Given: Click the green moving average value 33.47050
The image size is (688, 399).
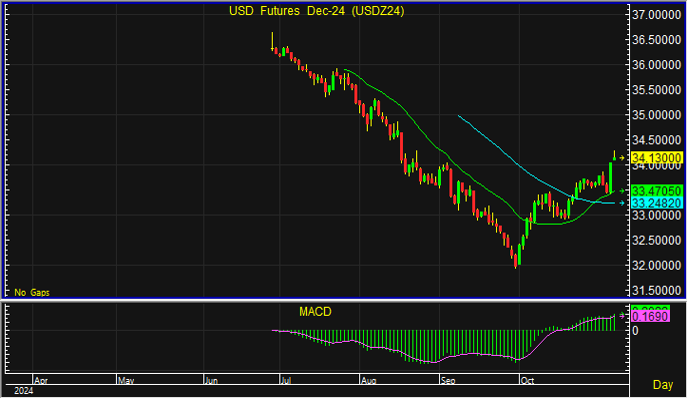Looking at the screenshot, I should pyautogui.click(x=656, y=191).
